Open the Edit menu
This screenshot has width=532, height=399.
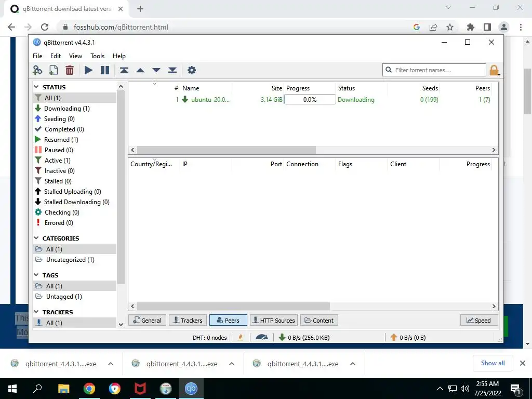coord(55,56)
